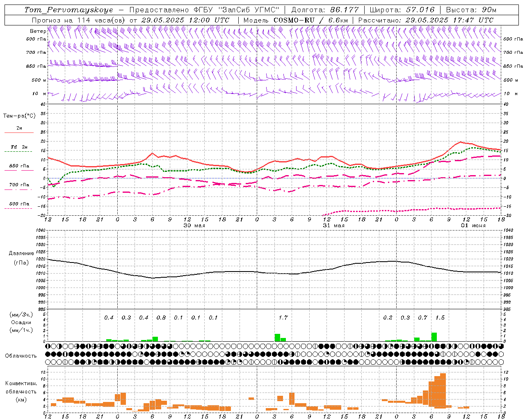This screenshot has width=525, height=420.
Task: Select the model label COSMO-RU / 6.6км
Action: click(x=310, y=20)
